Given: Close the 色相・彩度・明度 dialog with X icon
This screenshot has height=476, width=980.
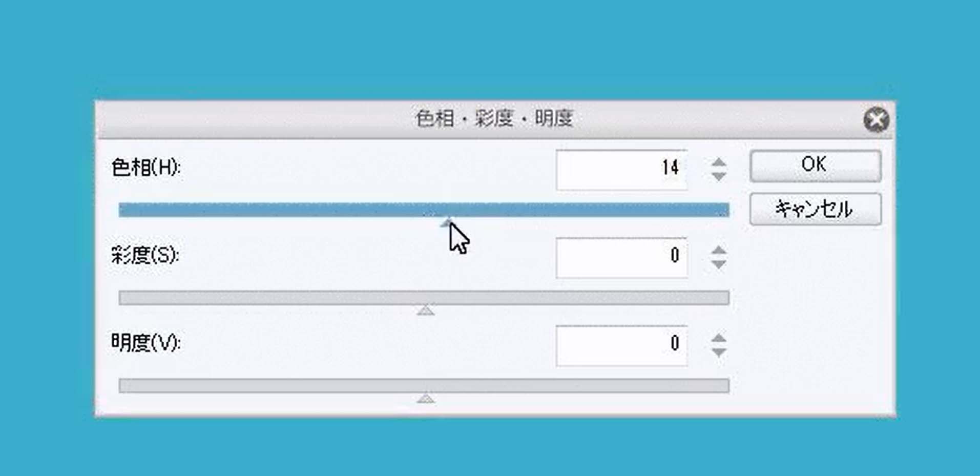Looking at the screenshot, I should point(876,120).
